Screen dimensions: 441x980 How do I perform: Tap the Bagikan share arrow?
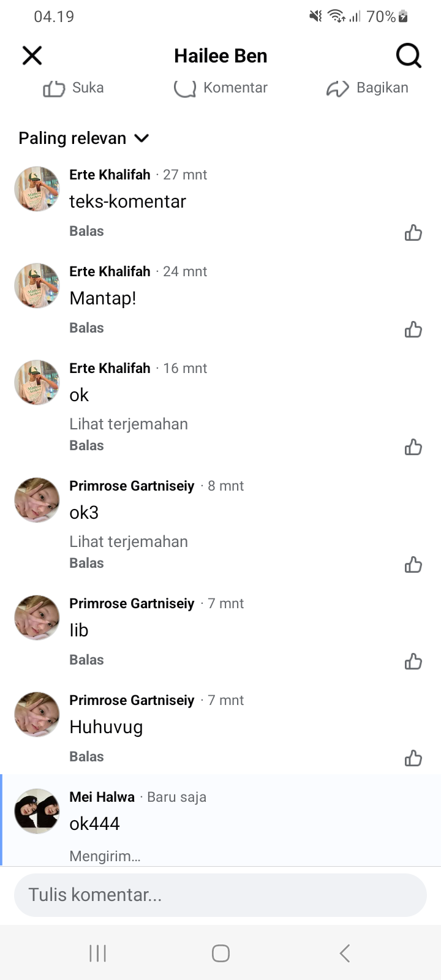[x=367, y=88]
